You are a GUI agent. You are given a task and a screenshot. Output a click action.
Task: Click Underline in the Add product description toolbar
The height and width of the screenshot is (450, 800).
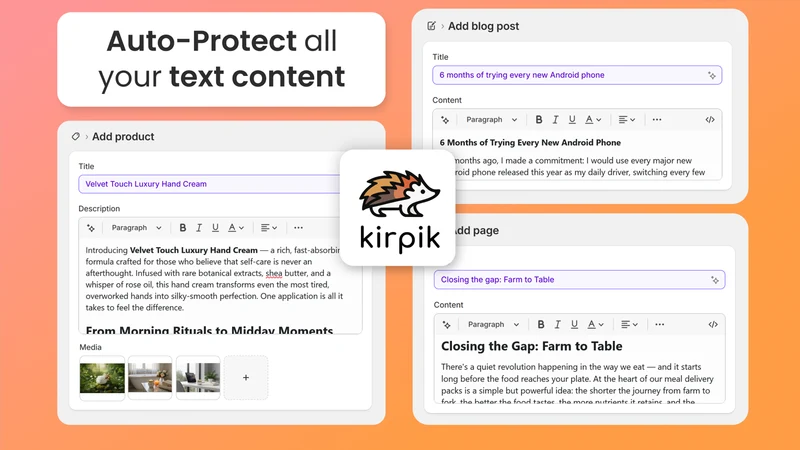pyautogui.click(x=215, y=228)
